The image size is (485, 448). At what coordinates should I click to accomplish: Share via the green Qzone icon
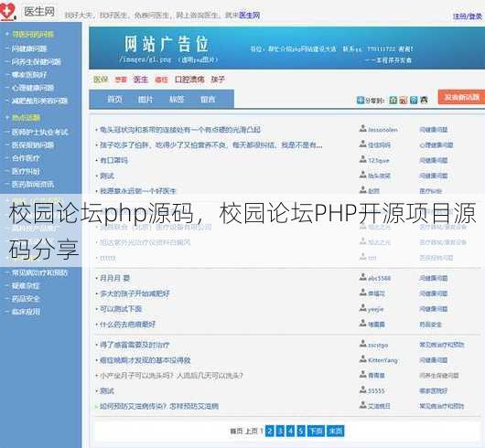coord(393,100)
